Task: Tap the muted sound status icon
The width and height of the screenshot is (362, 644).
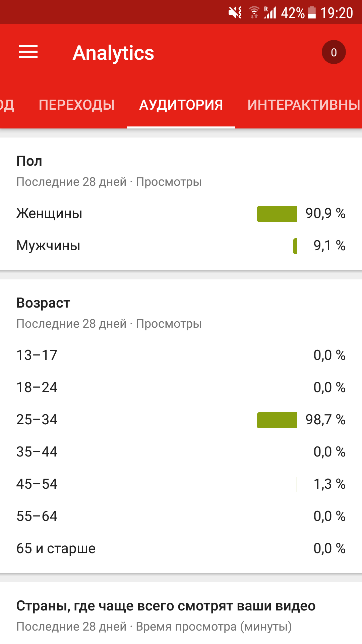Action: pyautogui.click(x=235, y=13)
